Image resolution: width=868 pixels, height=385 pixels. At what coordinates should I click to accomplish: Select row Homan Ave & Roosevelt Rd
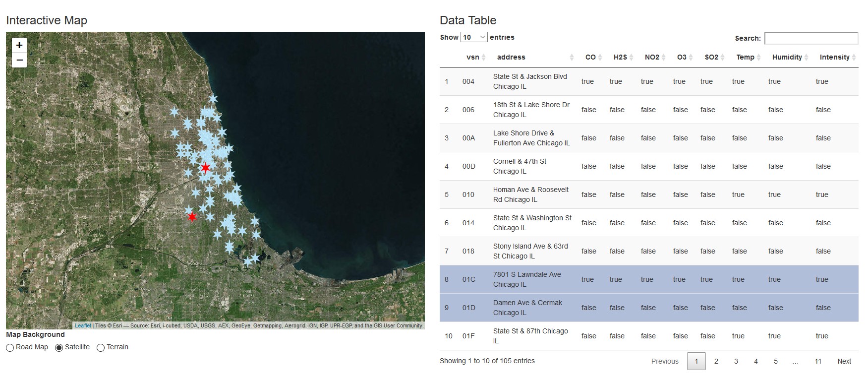(x=649, y=194)
